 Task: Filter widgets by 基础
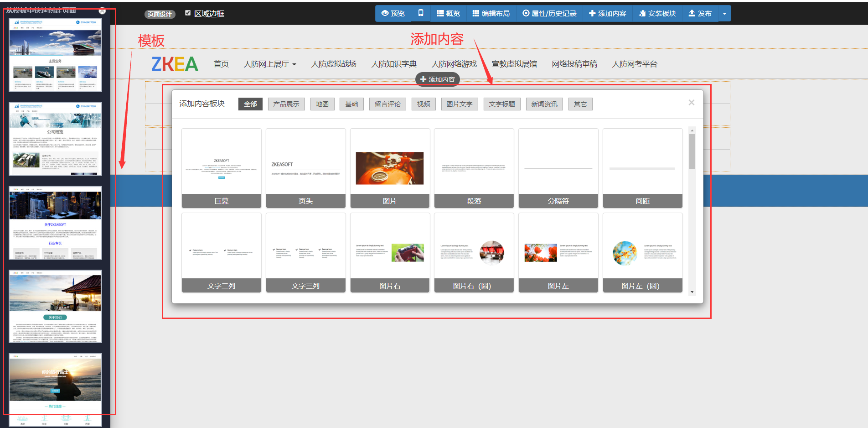[x=351, y=104]
